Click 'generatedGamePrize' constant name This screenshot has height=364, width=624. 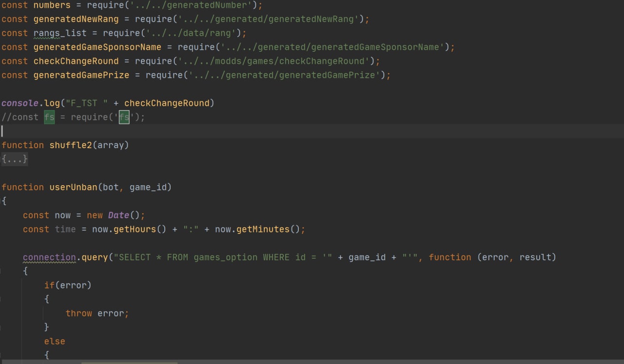click(81, 75)
